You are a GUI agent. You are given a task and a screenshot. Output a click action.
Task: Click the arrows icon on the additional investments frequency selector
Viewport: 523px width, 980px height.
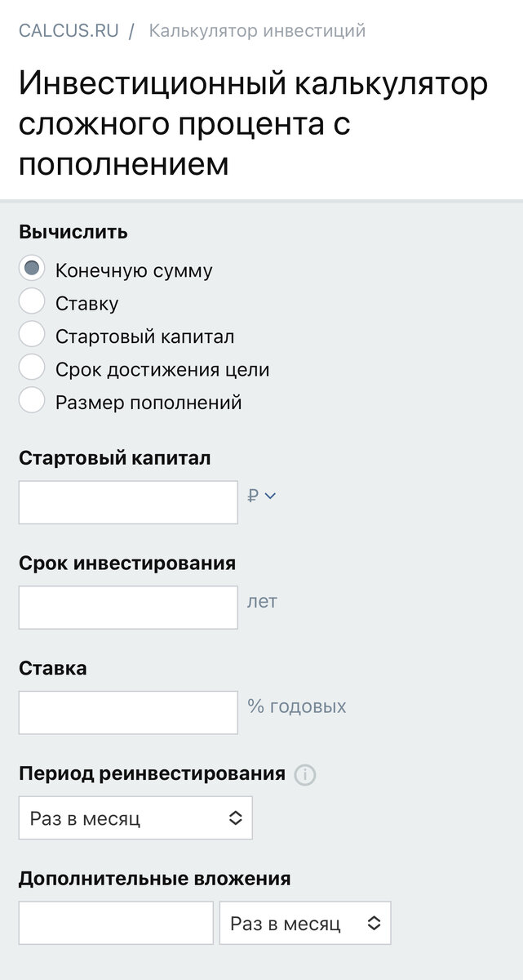click(374, 922)
